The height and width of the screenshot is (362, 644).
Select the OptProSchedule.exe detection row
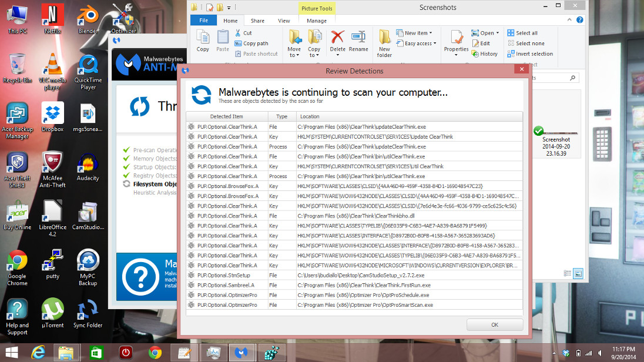pos(354,295)
